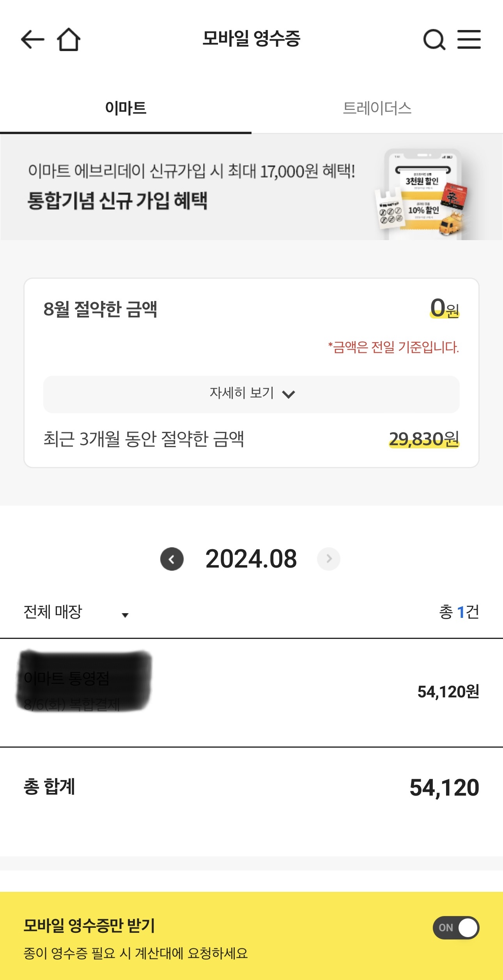
Task: Tap the 0원 August savings amount
Action: (445, 308)
